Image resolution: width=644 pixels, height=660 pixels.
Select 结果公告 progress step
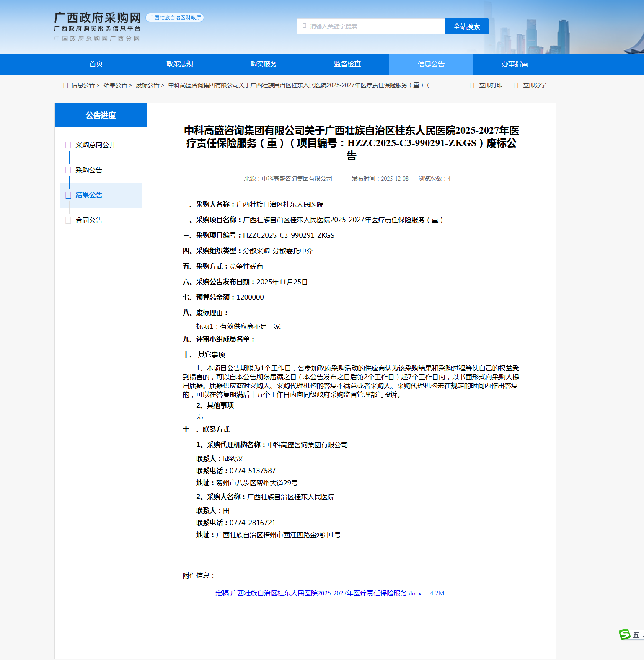[x=89, y=195]
